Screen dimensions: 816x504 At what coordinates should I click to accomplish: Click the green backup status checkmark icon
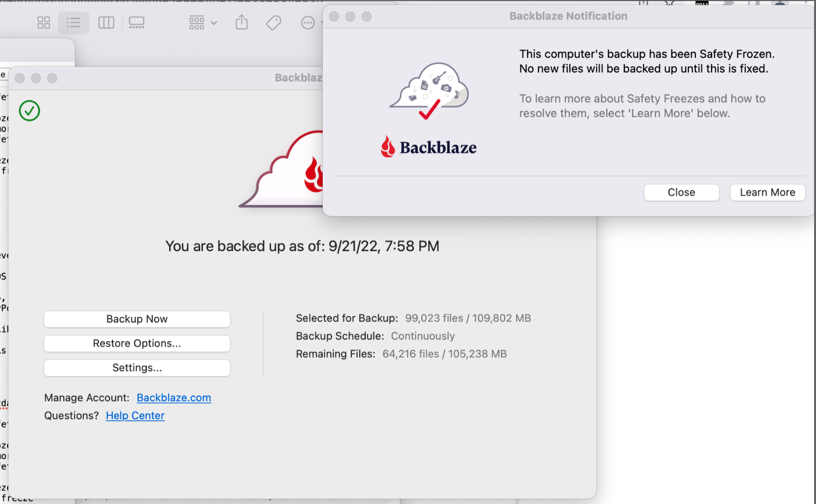(29, 111)
